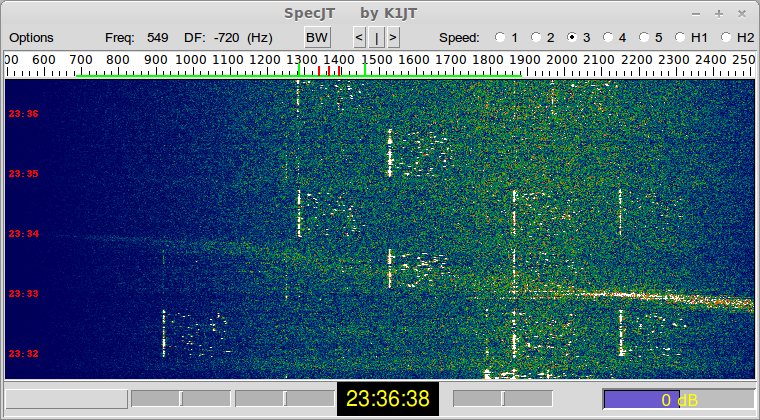The height and width of the screenshot is (420, 760).
Task: Select Speed H2 radio button
Action: [x=726, y=37]
